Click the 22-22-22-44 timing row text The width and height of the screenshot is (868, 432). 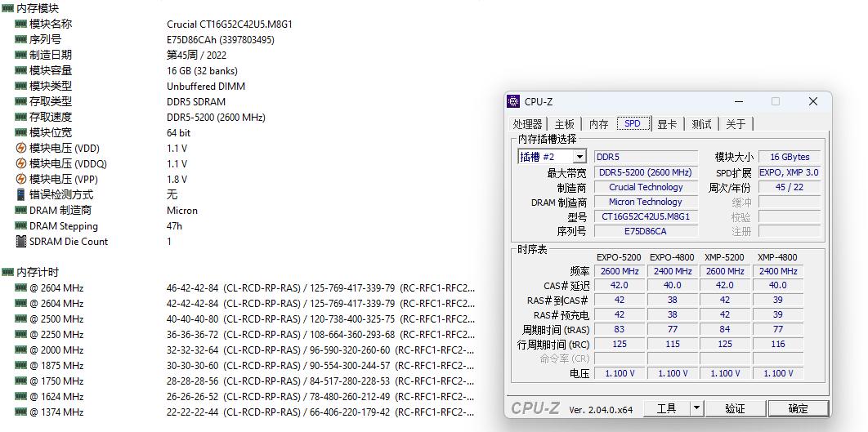coord(321,412)
